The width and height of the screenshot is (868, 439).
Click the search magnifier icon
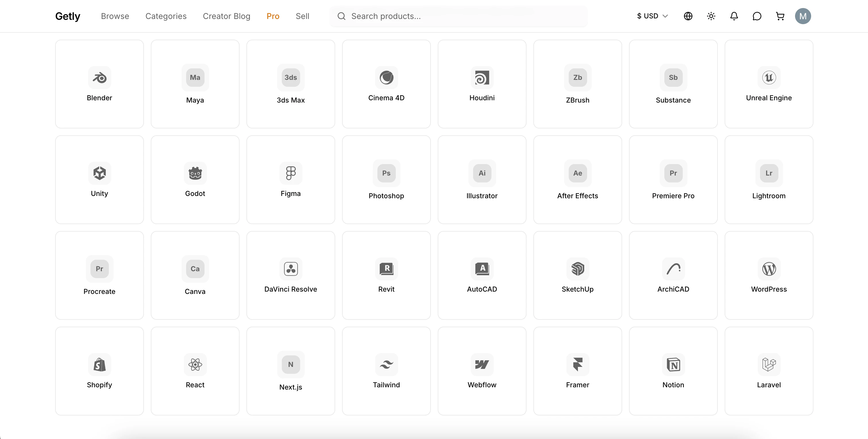(x=341, y=16)
